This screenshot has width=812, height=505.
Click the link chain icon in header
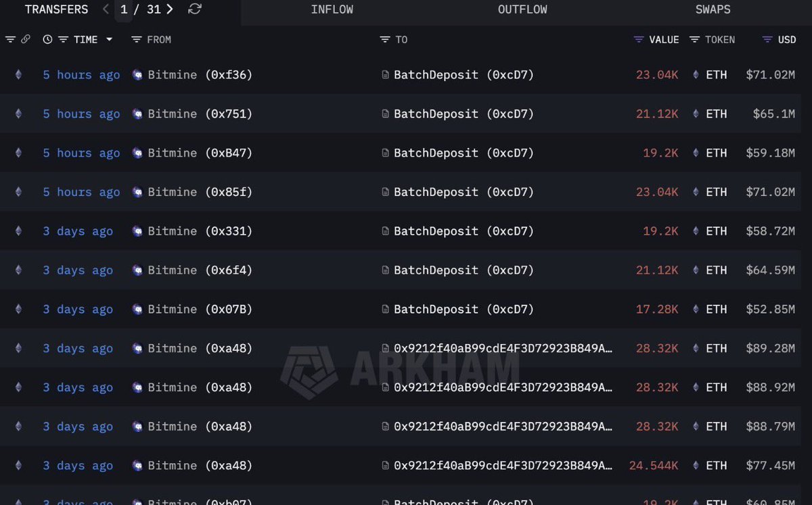coord(26,40)
